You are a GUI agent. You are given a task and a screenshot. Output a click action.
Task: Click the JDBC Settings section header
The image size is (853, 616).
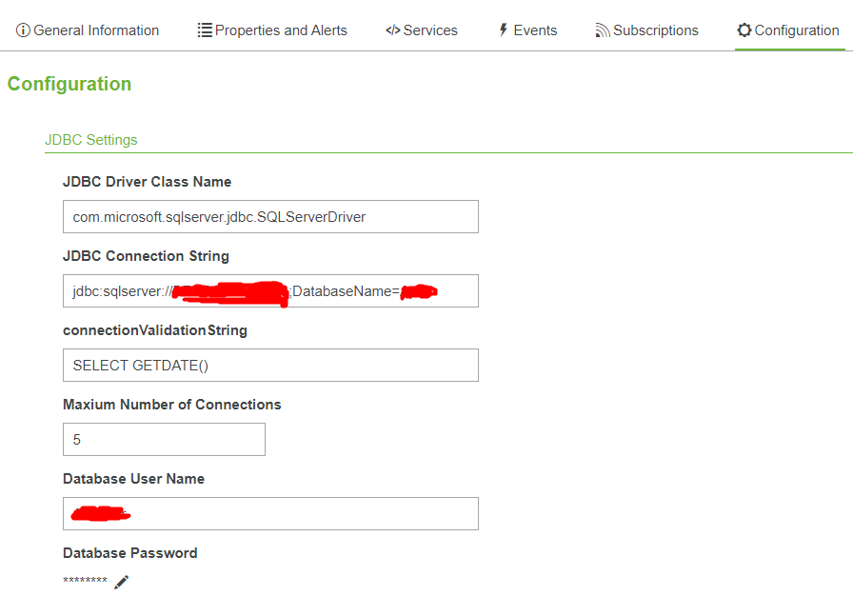pyautogui.click(x=91, y=140)
